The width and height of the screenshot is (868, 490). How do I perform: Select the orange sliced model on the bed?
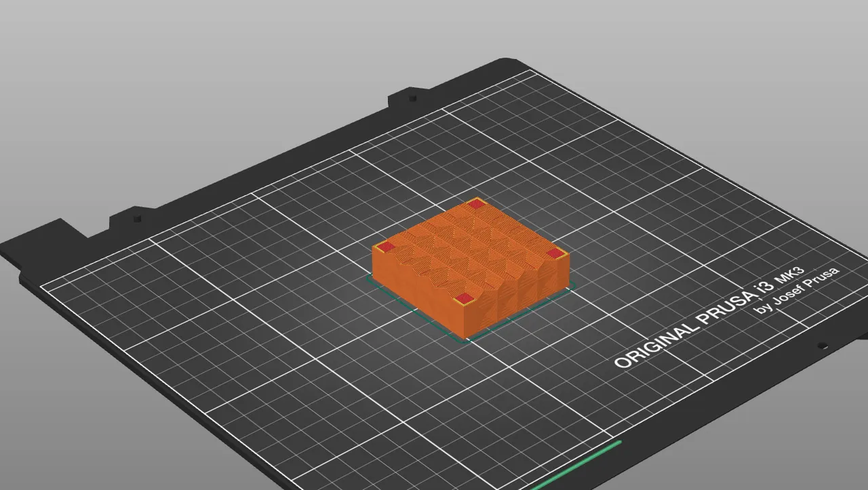(470, 268)
